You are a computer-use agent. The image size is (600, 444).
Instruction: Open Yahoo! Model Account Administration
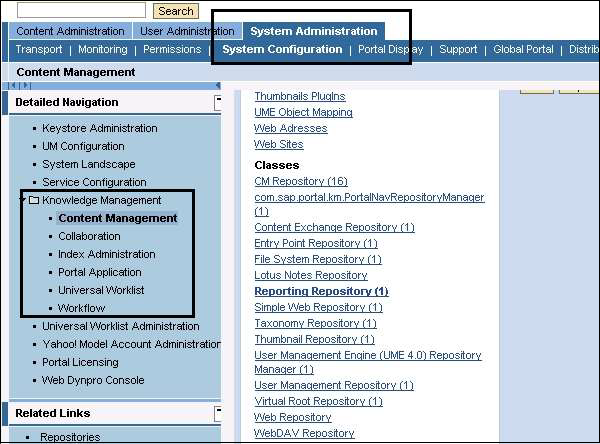(131, 344)
